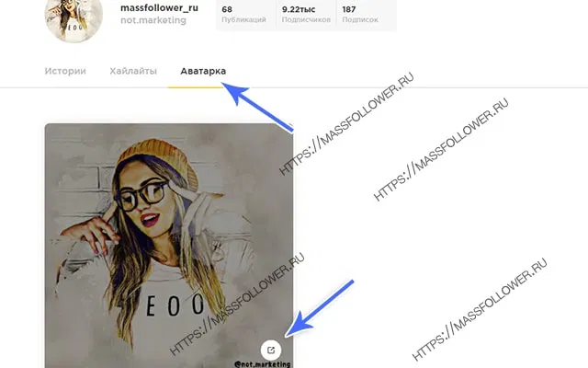The image size is (588, 368).
Task: Switch to the Истории tab
Action: click(65, 71)
